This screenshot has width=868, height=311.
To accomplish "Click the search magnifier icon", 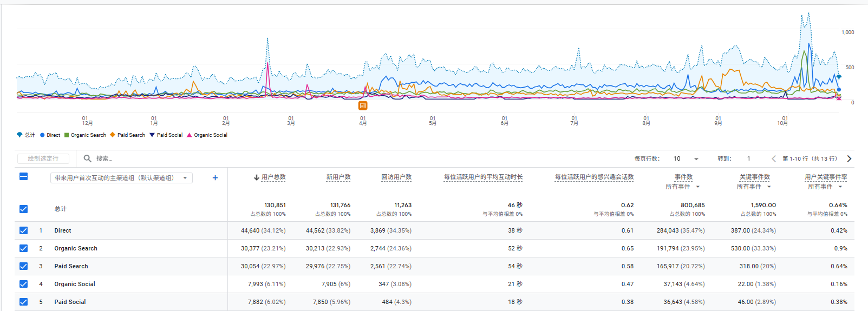I will [87, 158].
